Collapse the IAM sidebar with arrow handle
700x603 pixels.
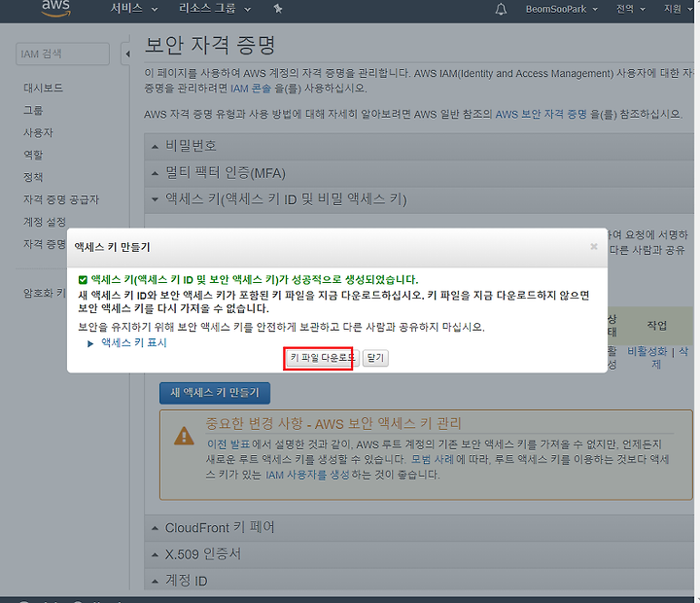[126, 54]
